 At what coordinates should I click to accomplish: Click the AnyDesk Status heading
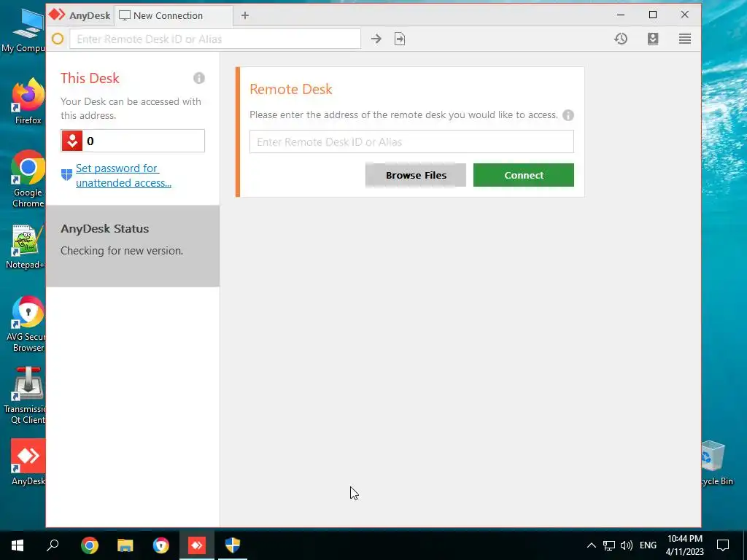pyautogui.click(x=105, y=228)
